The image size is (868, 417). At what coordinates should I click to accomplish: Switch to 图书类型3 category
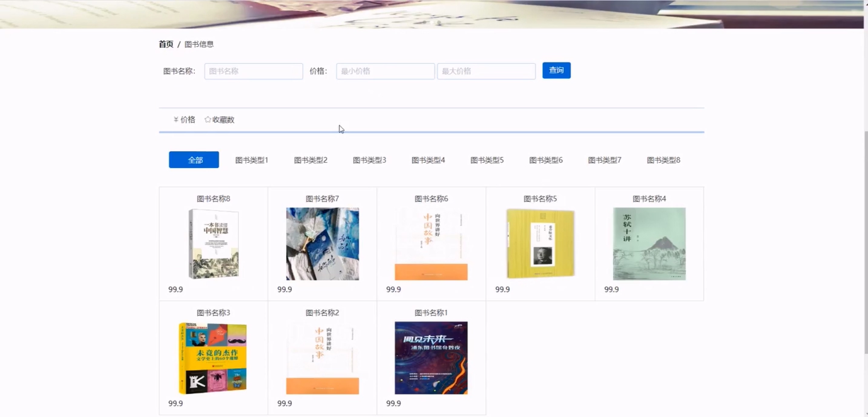coord(369,160)
